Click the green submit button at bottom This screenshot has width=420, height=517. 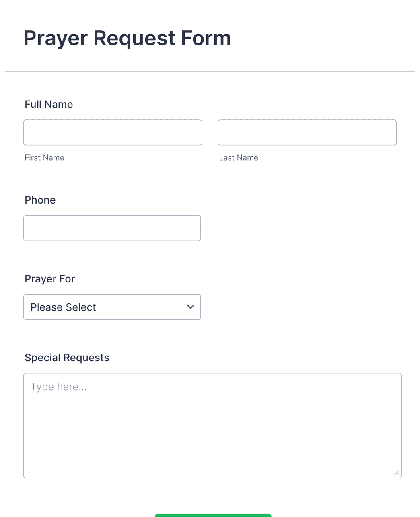pos(212,516)
